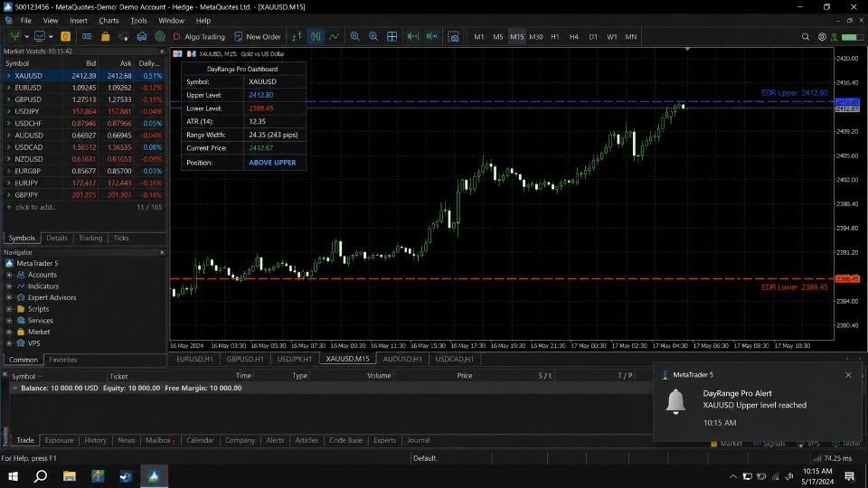The width and height of the screenshot is (868, 488).
Task: Select the M5 timeframe
Action: point(497,36)
